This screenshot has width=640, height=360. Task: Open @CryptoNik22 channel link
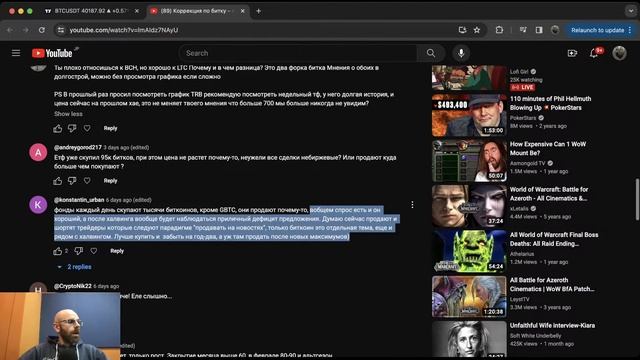[73, 286]
